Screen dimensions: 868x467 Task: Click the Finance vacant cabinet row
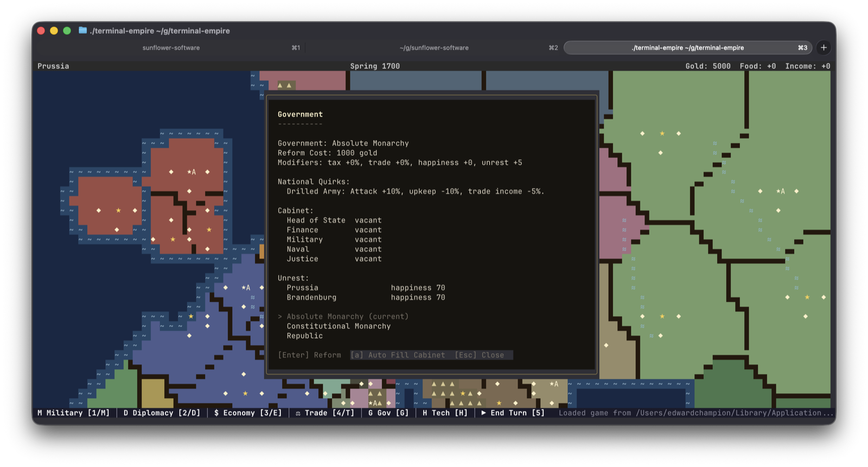pyautogui.click(x=334, y=230)
